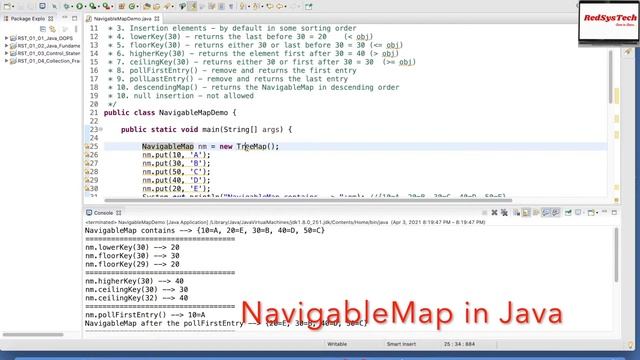Expand the RST_01_03_Control_Statem project
Screen dimensions: 640x360
point(6,53)
